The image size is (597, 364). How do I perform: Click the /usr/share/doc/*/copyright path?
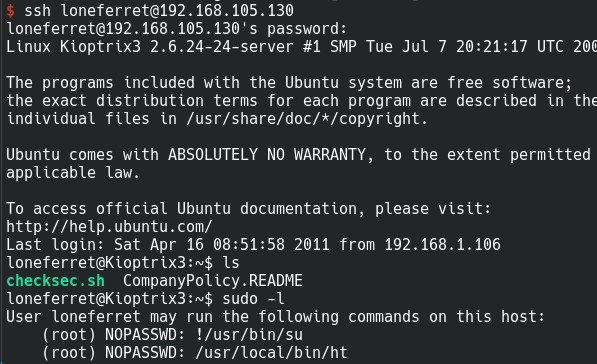(307, 119)
